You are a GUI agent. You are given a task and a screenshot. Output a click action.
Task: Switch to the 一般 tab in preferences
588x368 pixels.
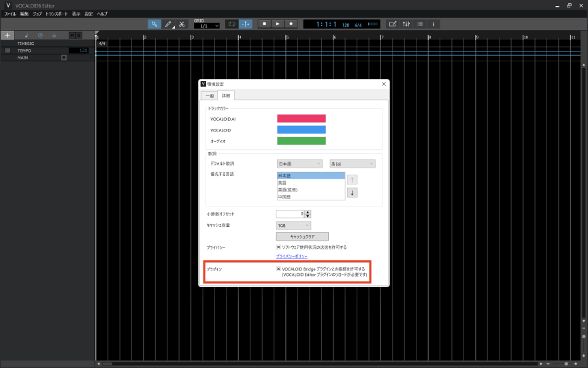click(x=209, y=95)
